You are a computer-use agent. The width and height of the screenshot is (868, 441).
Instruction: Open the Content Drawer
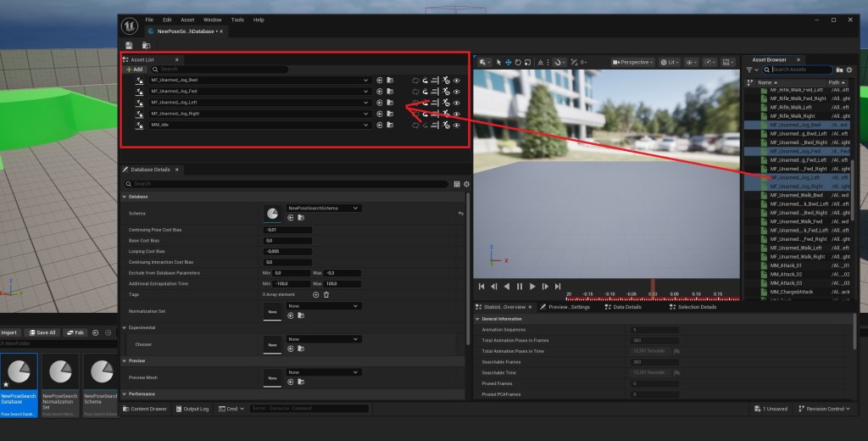[145, 409]
